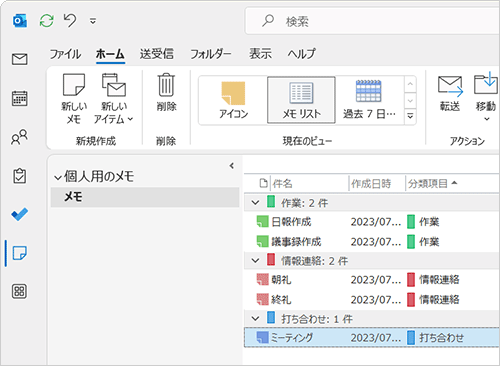Switch to アイコン view
This screenshot has width=500, height=366.
pos(233,100)
